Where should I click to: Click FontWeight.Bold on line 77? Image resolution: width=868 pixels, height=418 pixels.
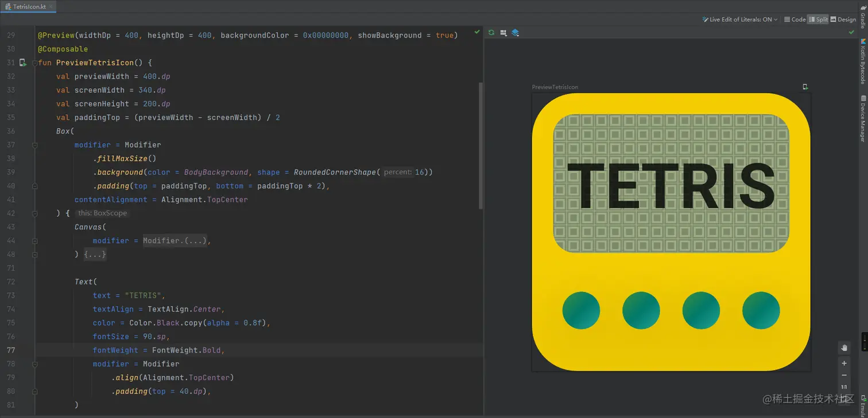pyautogui.click(x=187, y=350)
